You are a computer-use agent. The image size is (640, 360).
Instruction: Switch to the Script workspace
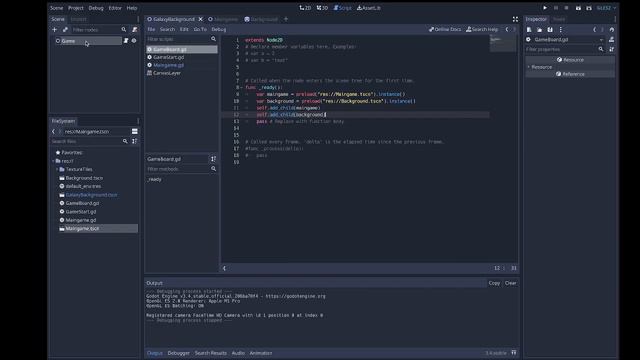pos(342,8)
